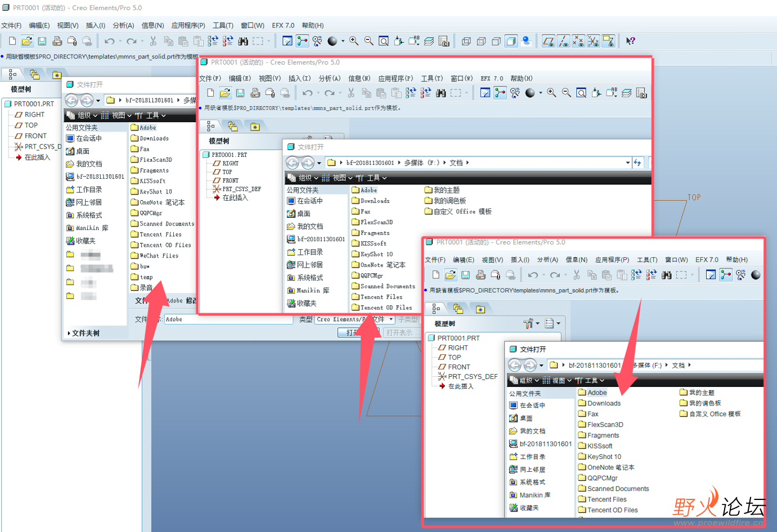Viewport: 777px width, 532px height.
Task: Open the 组织 dropdown in the background window's file dialog
Action: click(x=82, y=115)
